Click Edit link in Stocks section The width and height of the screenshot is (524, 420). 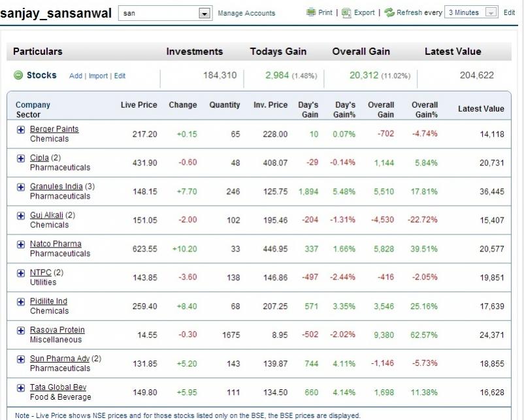coord(120,76)
